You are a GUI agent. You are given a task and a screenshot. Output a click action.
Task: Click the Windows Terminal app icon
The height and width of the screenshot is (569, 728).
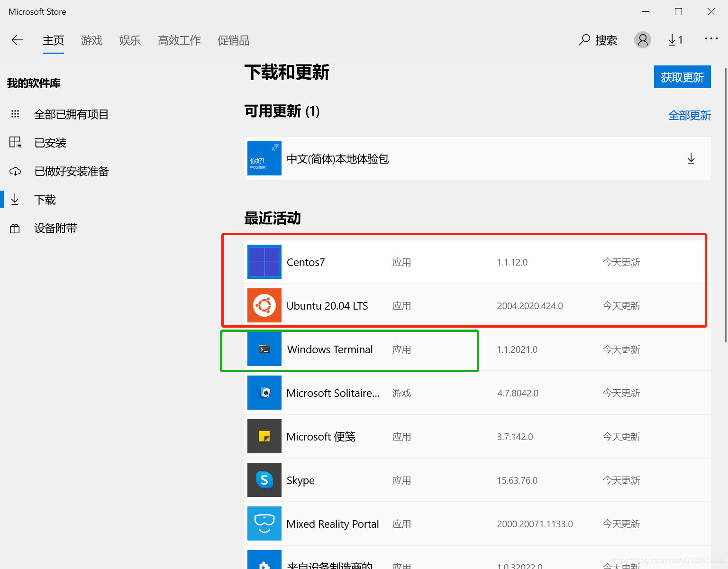coord(264,349)
